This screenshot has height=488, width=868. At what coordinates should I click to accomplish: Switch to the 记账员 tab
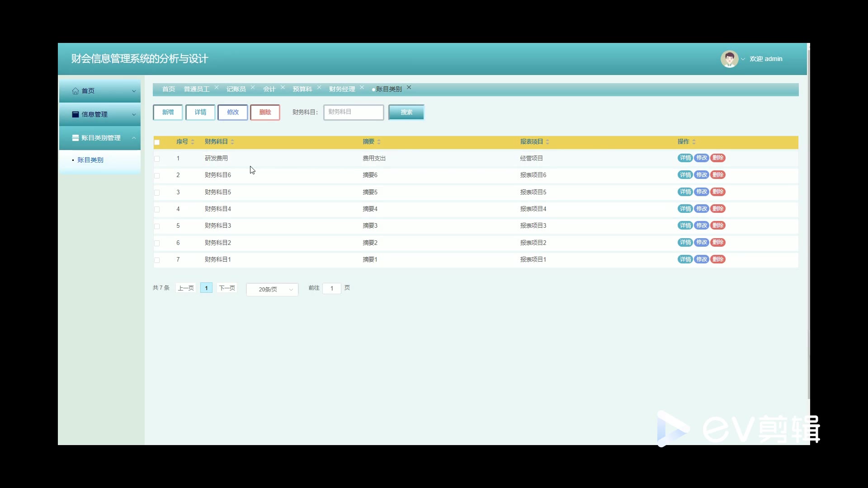(236, 89)
